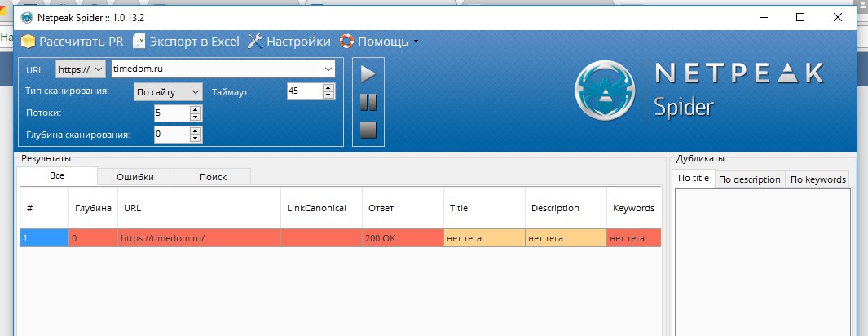Decrease the Потоки thread count
The image size is (868, 336).
[x=196, y=117]
